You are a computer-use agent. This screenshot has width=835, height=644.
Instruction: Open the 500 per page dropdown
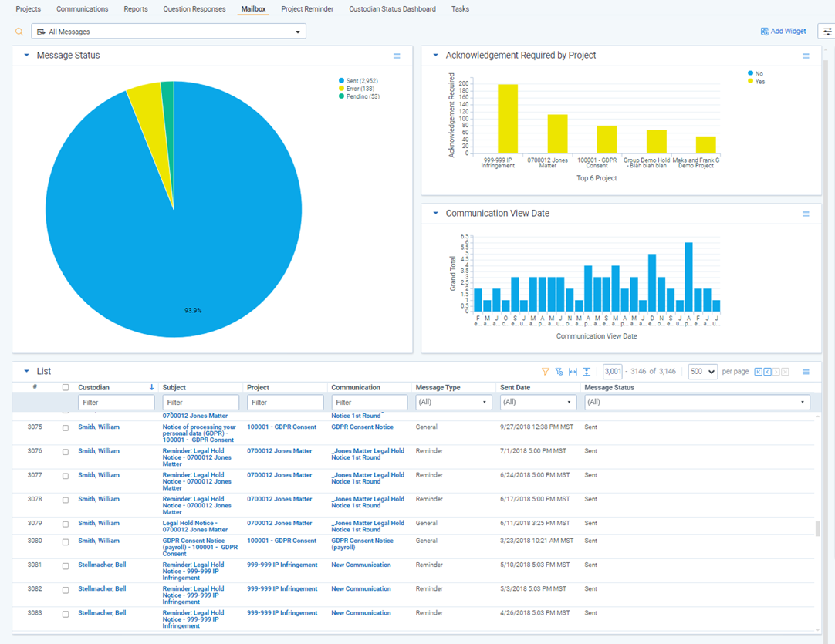coord(703,372)
